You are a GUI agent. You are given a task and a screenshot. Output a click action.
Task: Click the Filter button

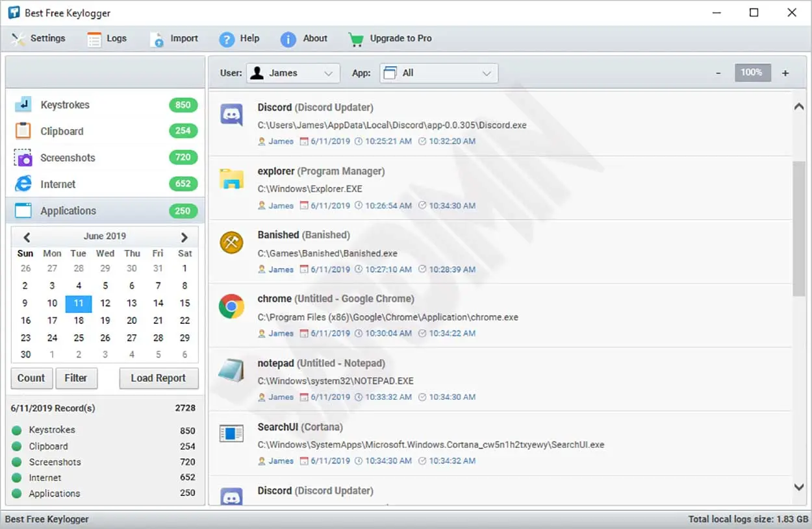pos(76,378)
